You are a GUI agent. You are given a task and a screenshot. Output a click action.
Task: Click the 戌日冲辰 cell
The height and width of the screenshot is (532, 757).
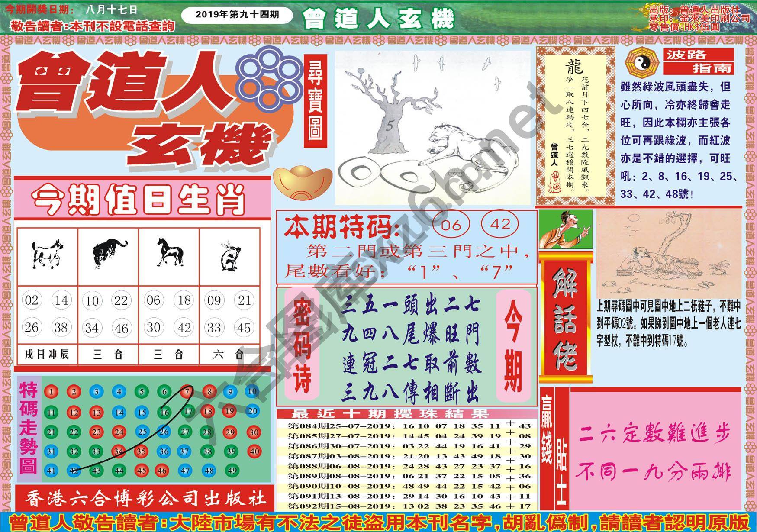tap(47, 355)
